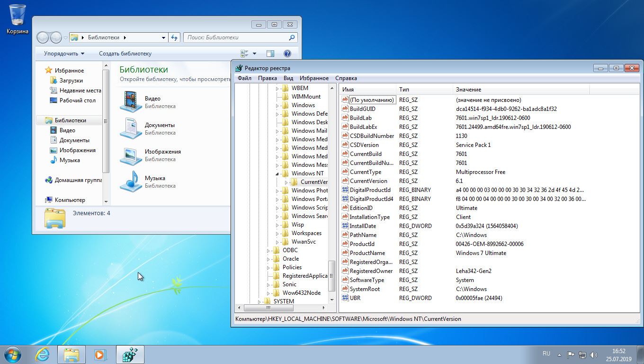Open the Избранное menu in Registry Editor

tap(314, 78)
